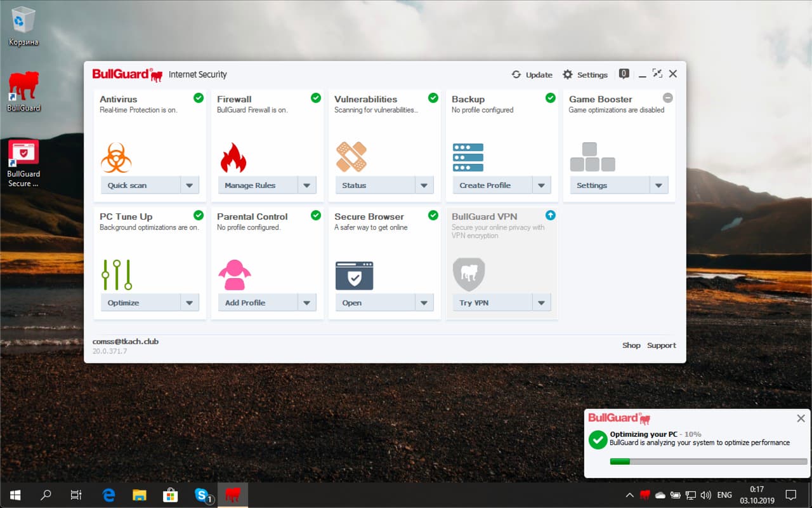The image size is (812, 508).
Task: Click the Add Profile button
Action: pyautogui.click(x=258, y=303)
